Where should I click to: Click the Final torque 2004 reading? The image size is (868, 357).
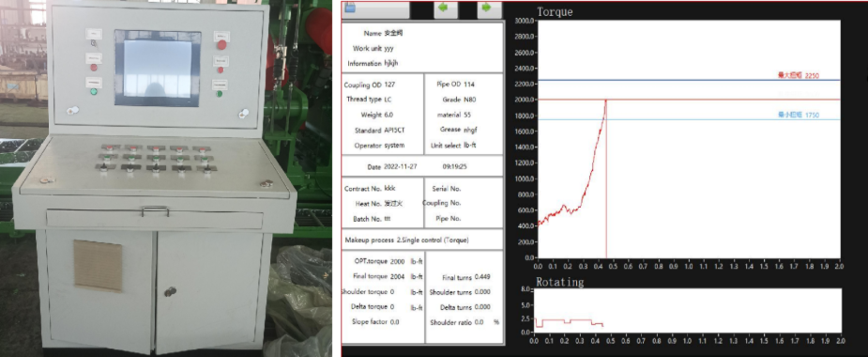click(x=398, y=276)
